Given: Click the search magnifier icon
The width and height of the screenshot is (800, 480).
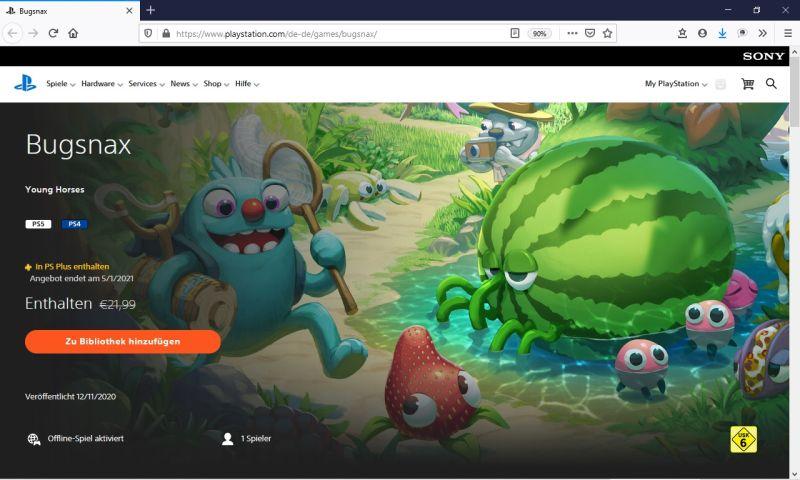Looking at the screenshot, I should (771, 84).
